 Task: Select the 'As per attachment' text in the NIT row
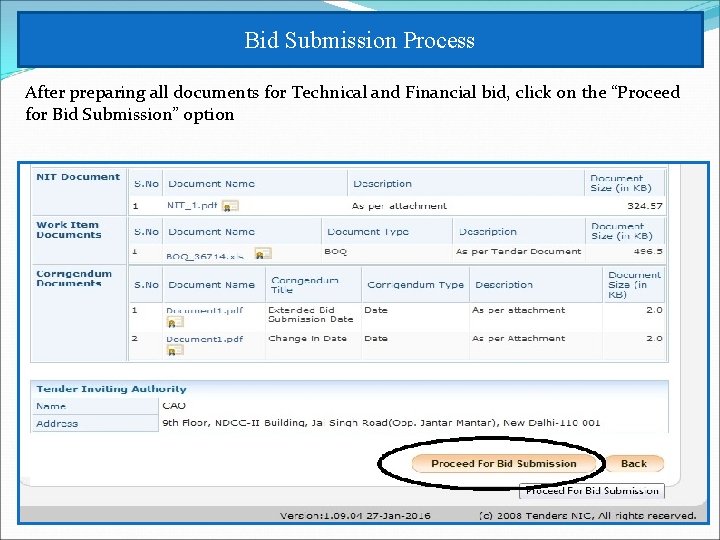[x=399, y=206]
